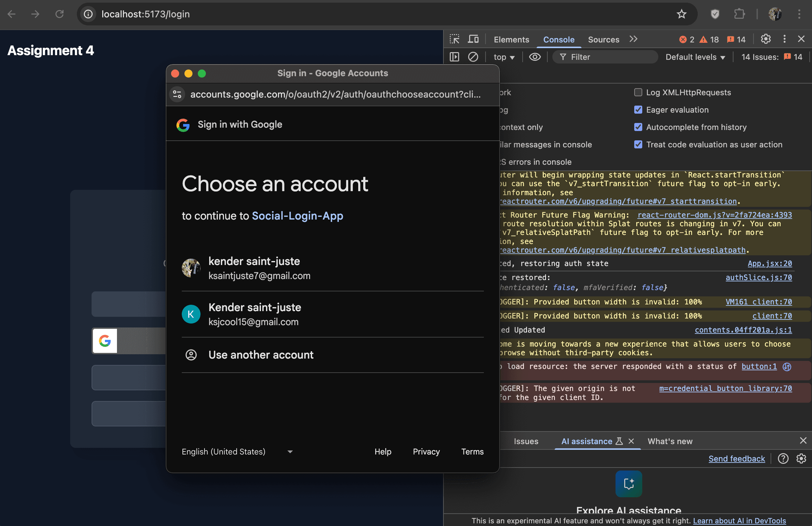Click the clear console icon
812x526 pixels.
point(473,57)
